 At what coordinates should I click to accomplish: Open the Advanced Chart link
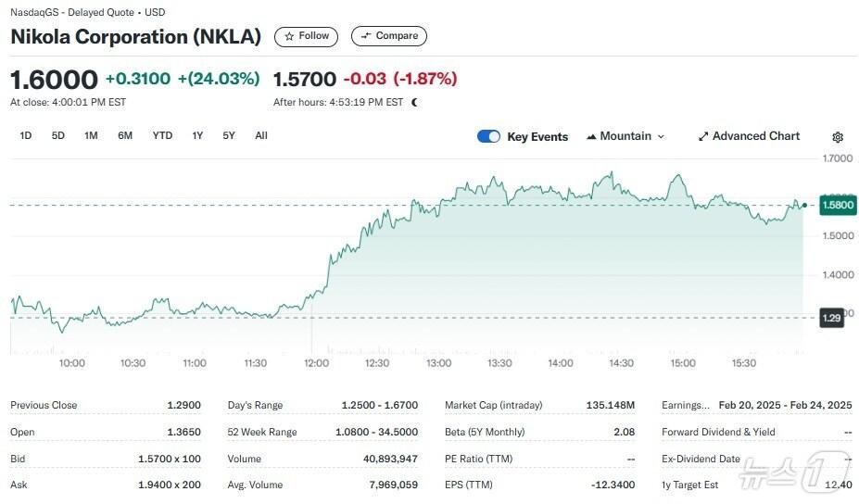point(755,136)
